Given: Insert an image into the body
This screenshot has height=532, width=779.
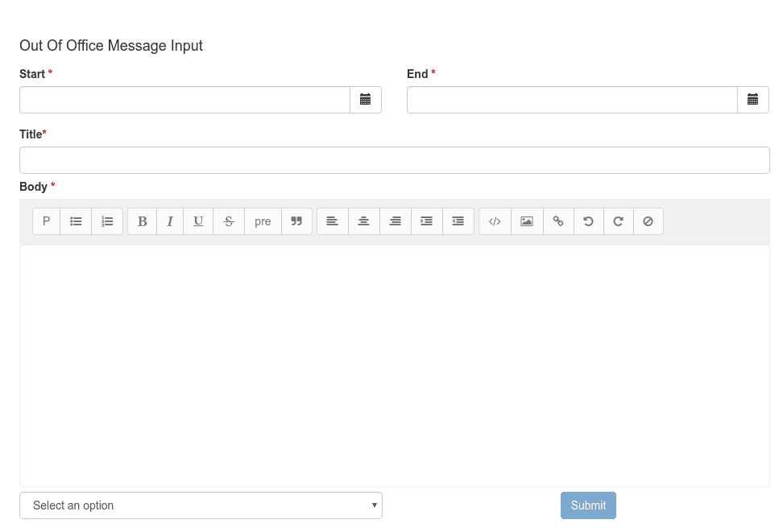Looking at the screenshot, I should (526, 221).
